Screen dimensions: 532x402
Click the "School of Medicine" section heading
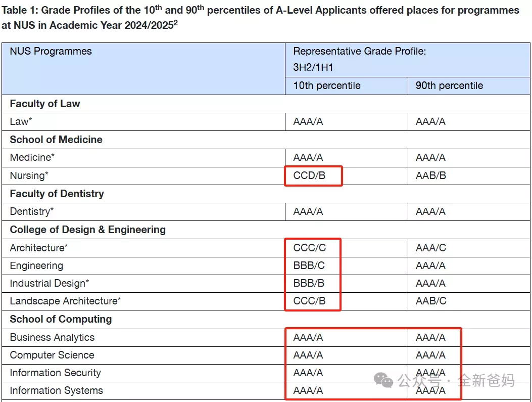pos(56,140)
